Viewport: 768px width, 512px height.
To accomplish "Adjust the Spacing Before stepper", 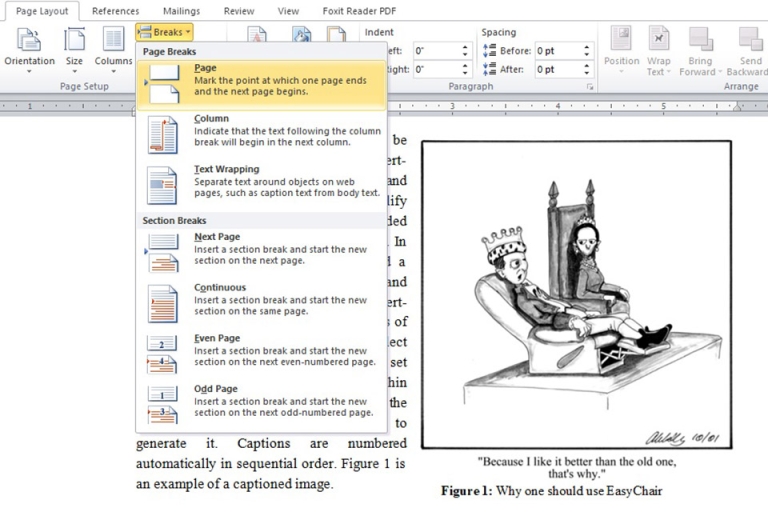I will click(586, 51).
